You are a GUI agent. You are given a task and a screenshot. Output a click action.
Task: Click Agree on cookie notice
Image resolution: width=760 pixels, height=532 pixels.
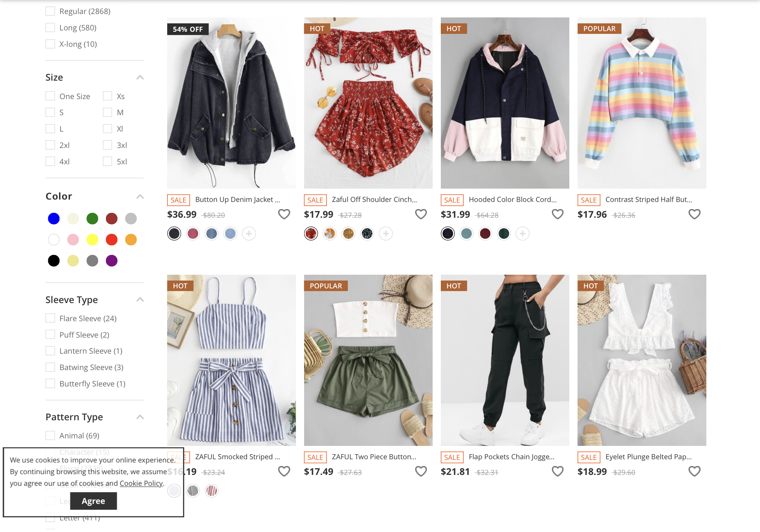(x=93, y=501)
